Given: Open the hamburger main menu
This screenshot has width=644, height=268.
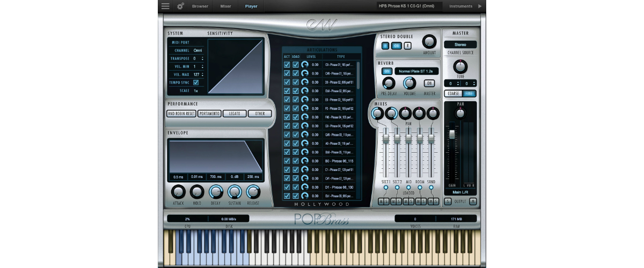Looking at the screenshot, I should point(165,6).
